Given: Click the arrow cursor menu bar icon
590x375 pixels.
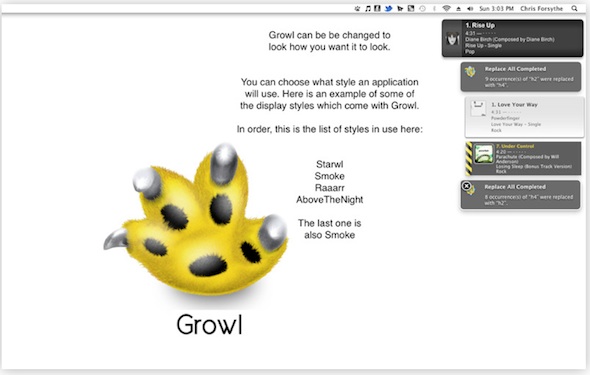Looking at the screenshot, I should [x=400, y=8].
